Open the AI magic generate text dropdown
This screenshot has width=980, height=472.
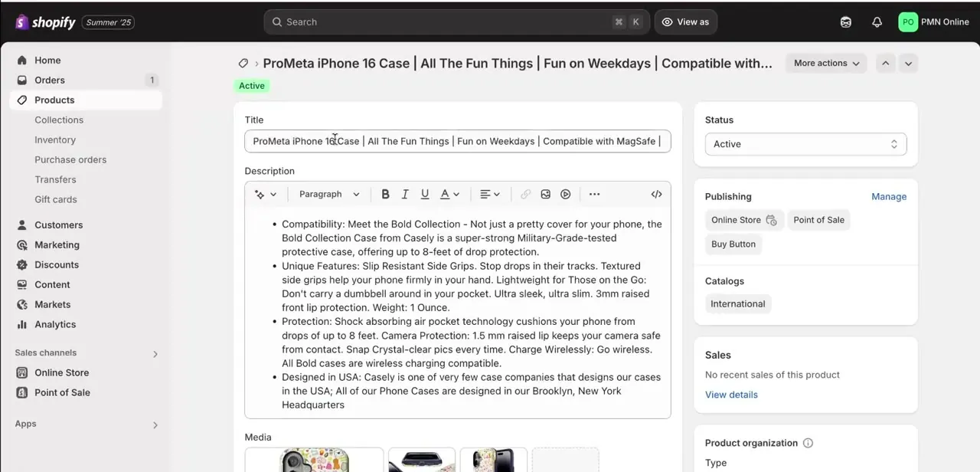tap(266, 195)
